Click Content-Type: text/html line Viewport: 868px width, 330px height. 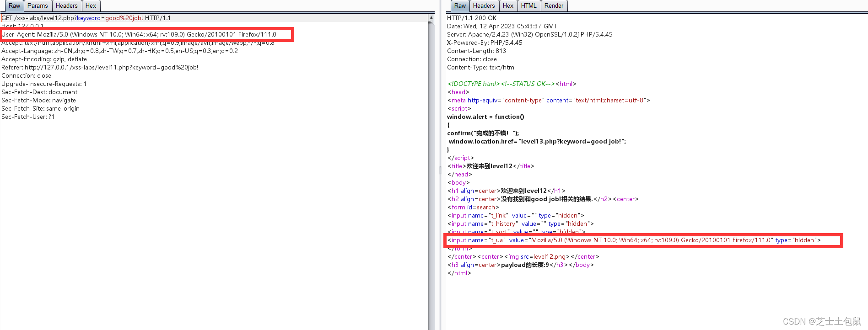(x=481, y=68)
